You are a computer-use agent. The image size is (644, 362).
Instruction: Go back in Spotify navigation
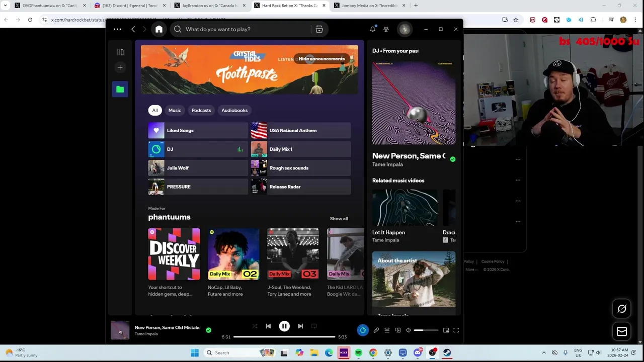[x=133, y=29]
